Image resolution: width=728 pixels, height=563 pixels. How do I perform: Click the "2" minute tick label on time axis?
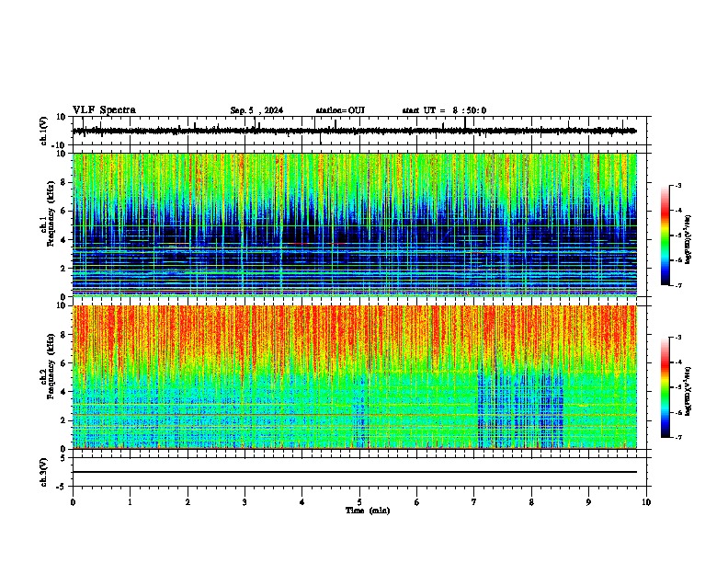pos(188,502)
